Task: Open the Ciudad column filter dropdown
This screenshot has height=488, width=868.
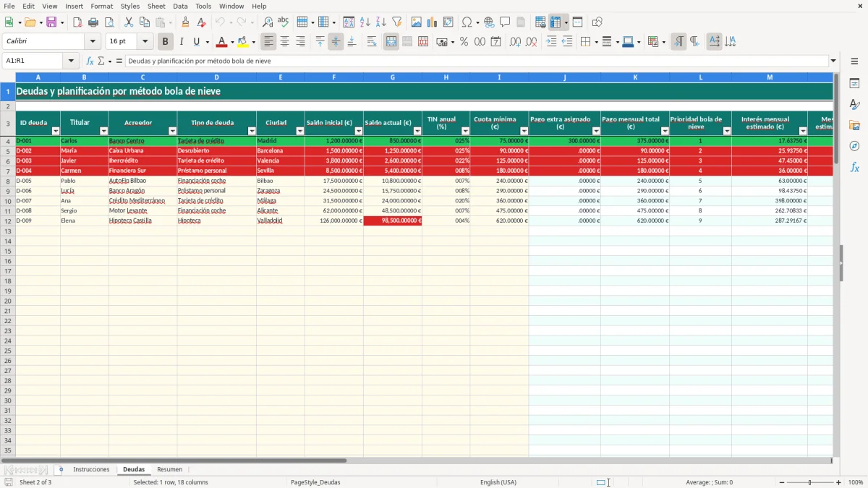Action: (x=299, y=131)
